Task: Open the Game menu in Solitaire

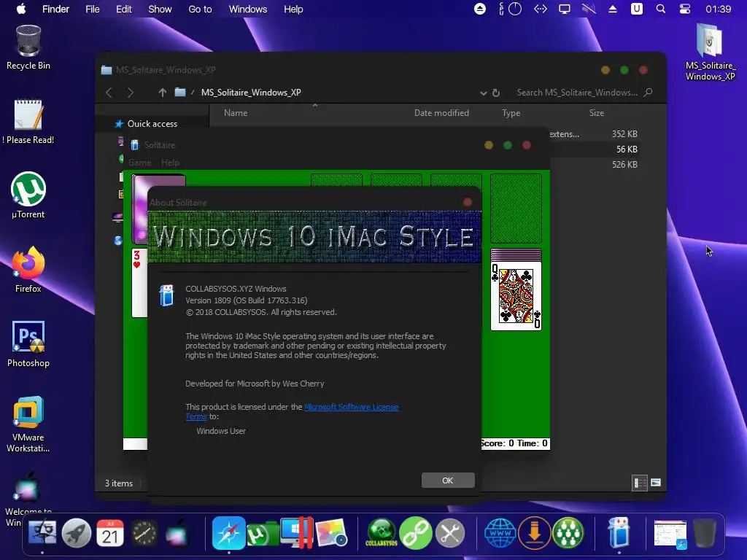Action: pos(139,163)
